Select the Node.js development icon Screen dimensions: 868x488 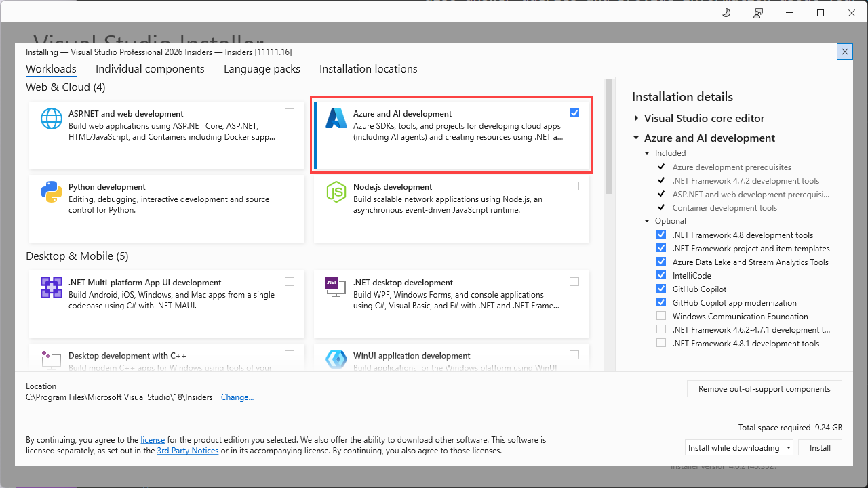tap(336, 192)
